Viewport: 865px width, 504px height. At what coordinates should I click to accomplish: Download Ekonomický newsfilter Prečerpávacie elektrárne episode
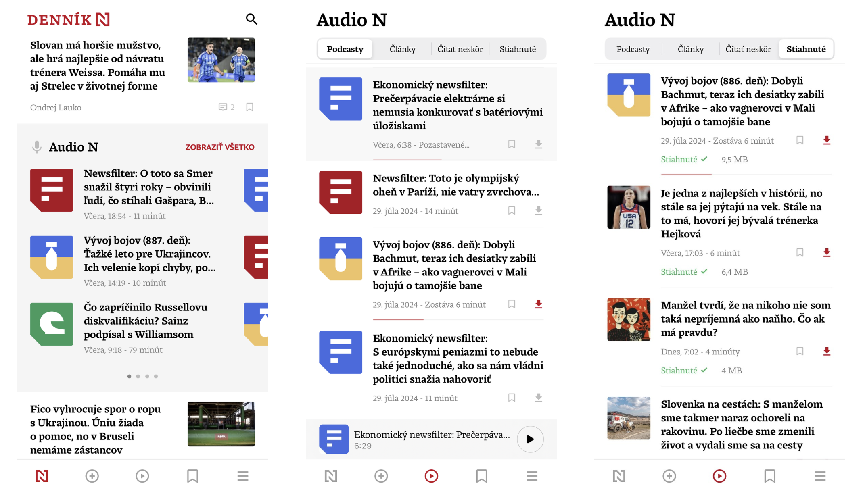538,144
